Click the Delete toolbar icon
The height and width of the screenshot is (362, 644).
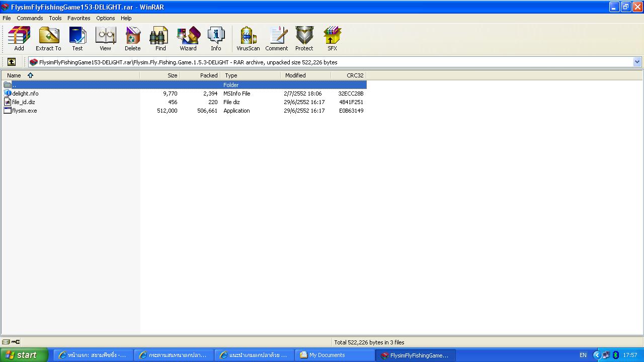pyautogui.click(x=133, y=39)
